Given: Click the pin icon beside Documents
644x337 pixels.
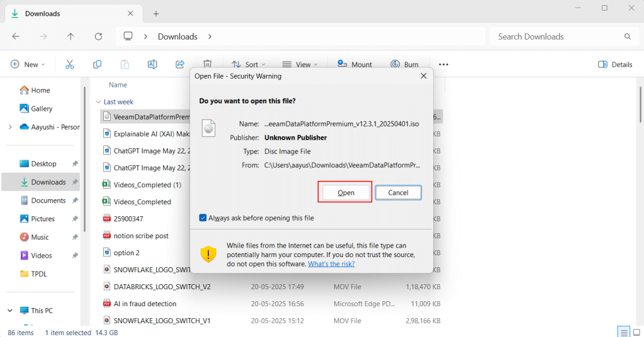Looking at the screenshot, I should (x=75, y=201).
